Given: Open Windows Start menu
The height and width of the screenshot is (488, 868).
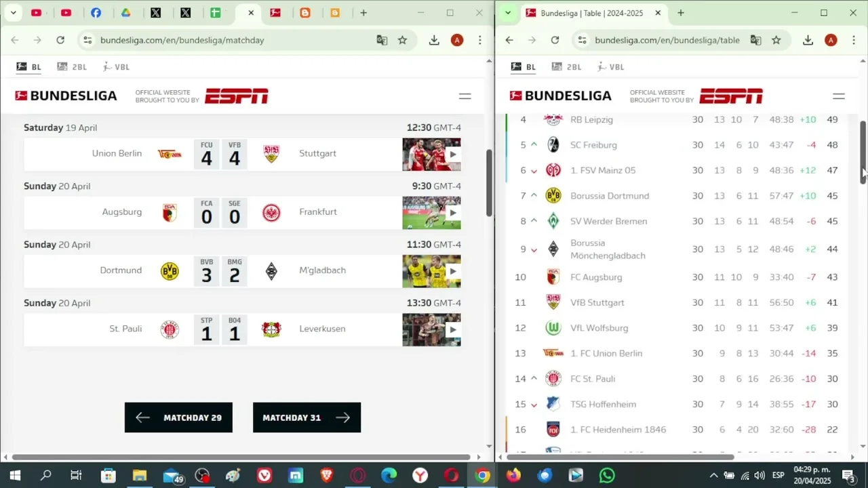Looking at the screenshot, I should point(15,475).
